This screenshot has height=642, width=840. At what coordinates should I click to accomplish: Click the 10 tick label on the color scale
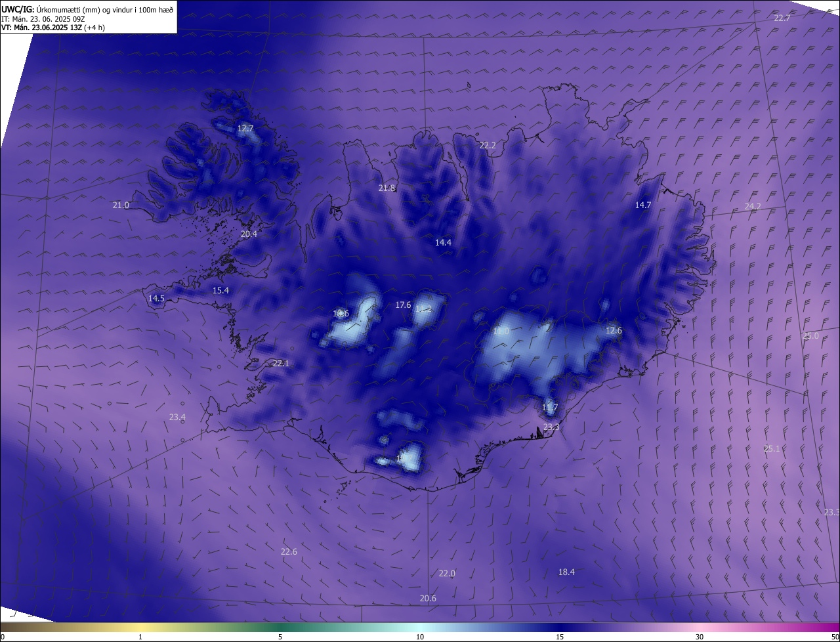click(x=420, y=637)
